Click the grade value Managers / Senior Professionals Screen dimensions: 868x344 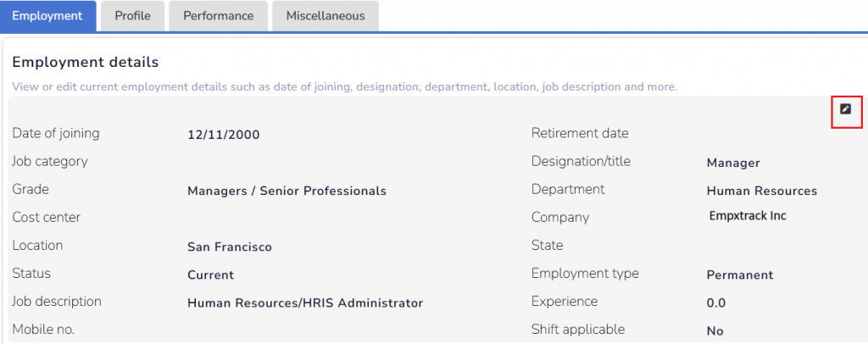coord(287,191)
